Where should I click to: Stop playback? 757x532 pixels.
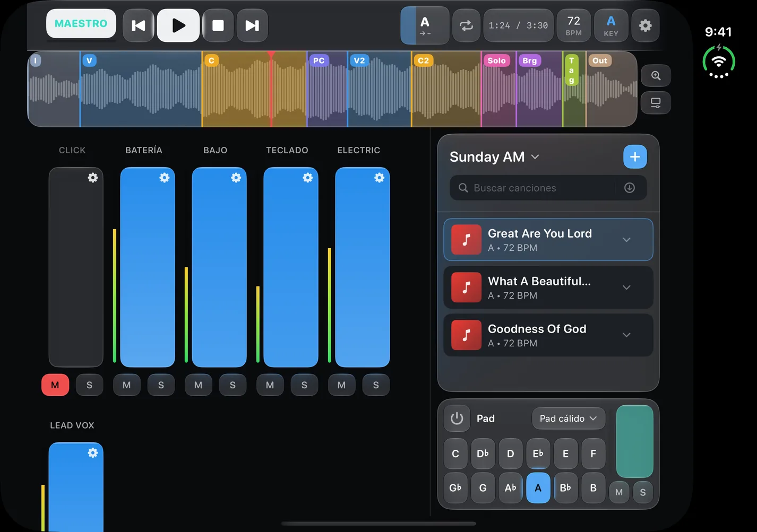[218, 25]
